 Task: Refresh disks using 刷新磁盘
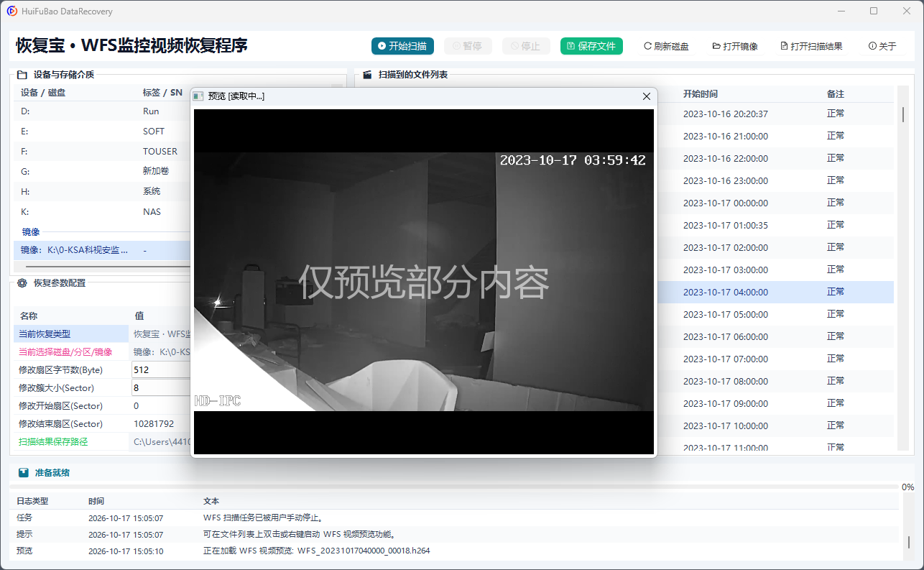coord(666,46)
